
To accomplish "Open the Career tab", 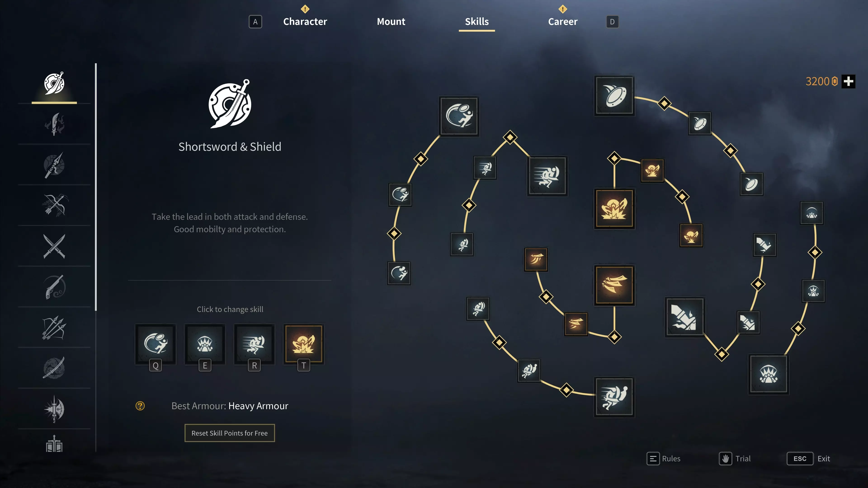I will click(562, 21).
